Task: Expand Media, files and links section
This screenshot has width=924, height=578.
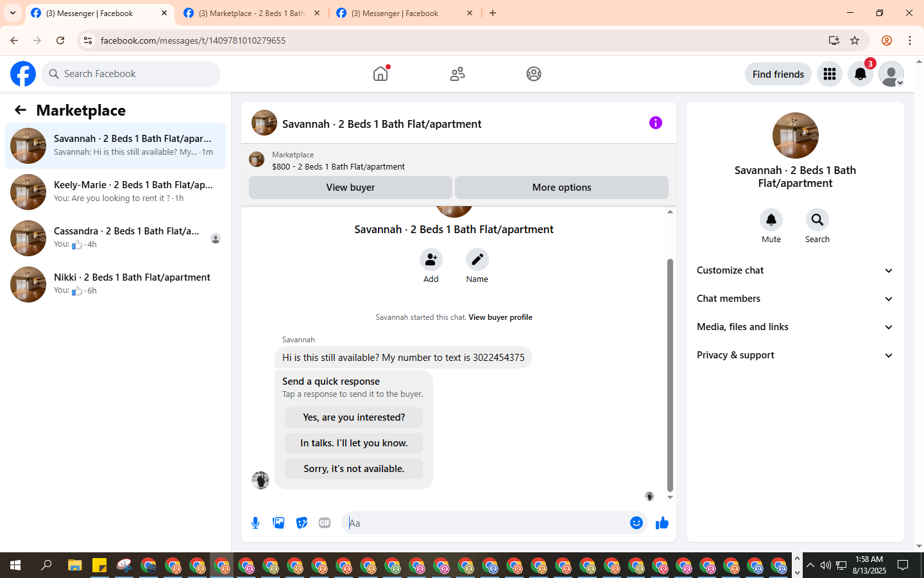Action: pos(796,327)
